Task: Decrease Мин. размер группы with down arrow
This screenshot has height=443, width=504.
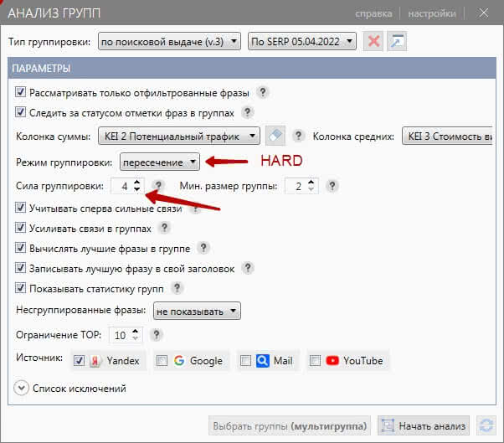Action: (311, 189)
